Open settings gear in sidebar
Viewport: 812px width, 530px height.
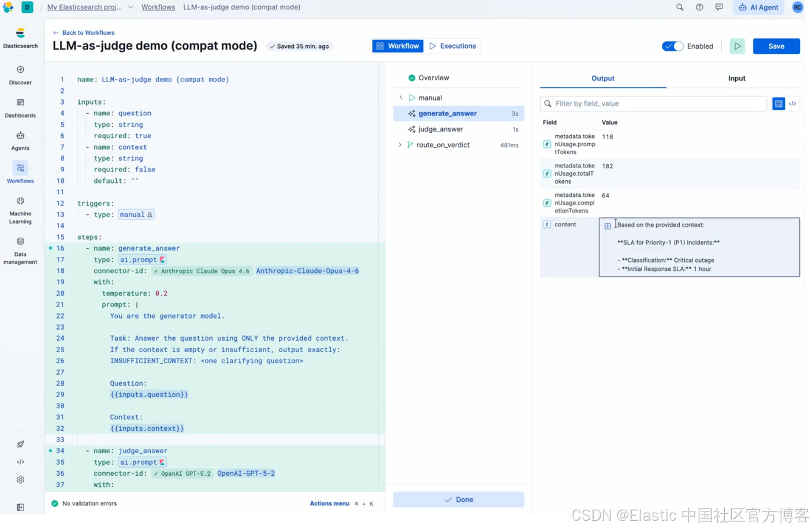pos(20,480)
